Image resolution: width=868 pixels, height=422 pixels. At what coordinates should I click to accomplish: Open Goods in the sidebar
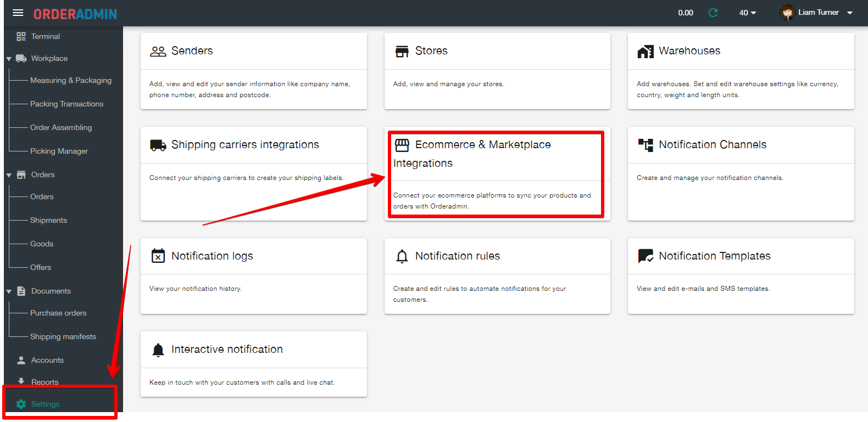click(x=42, y=244)
